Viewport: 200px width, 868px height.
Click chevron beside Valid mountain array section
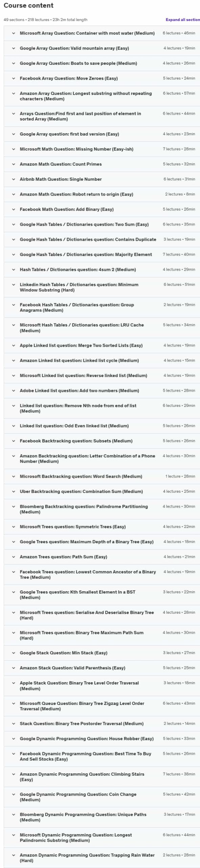click(x=14, y=48)
